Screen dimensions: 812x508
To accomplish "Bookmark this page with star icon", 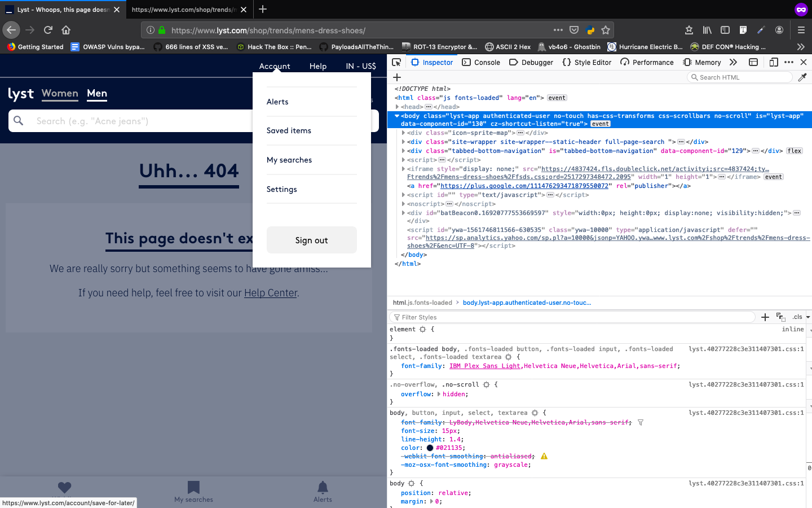I will (606, 30).
